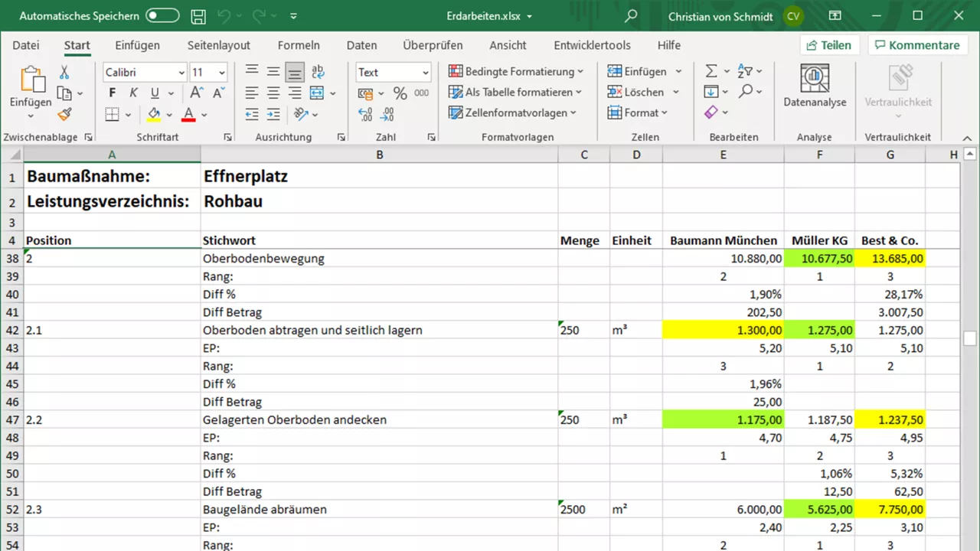980x551 pixels.
Task: Click the Teilen button
Action: tap(829, 45)
